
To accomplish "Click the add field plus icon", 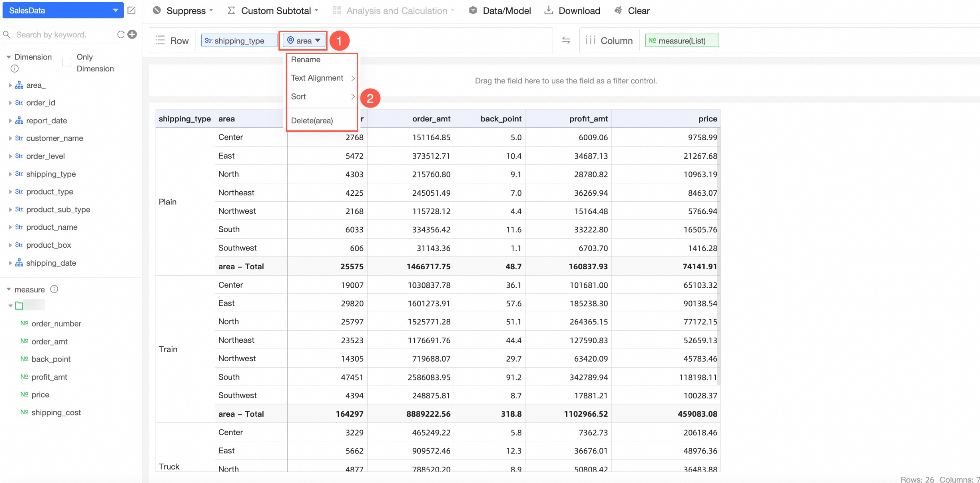I will click(x=132, y=34).
